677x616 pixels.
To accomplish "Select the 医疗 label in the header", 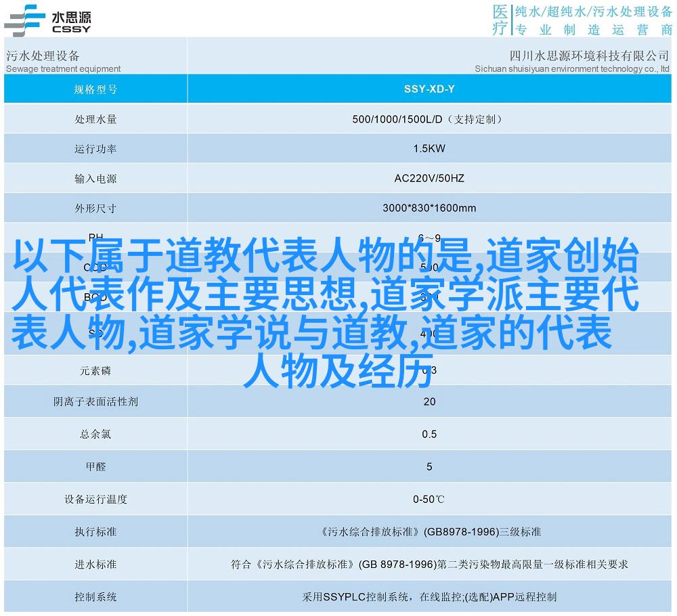I will [x=500, y=20].
